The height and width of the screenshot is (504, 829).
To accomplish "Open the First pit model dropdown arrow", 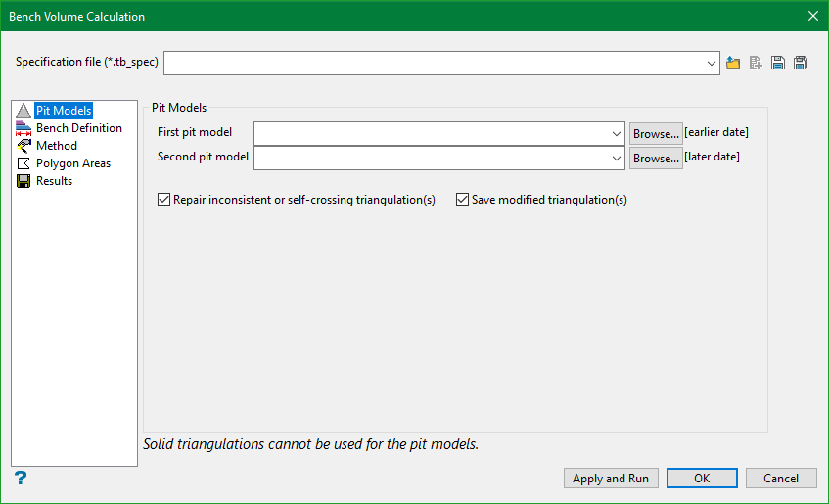I will [x=616, y=134].
